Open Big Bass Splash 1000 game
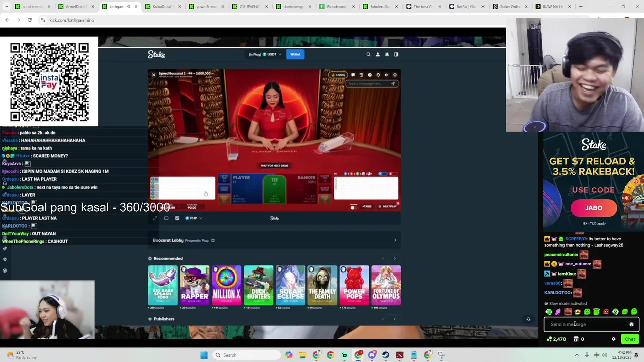Viewport: 644px width, 362px height. 163,285
